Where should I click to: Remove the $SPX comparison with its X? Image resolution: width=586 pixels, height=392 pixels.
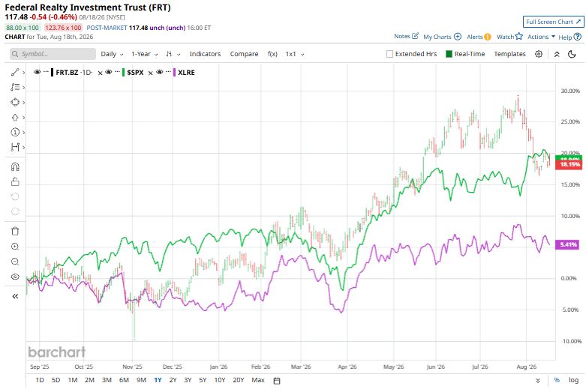(100, 73)
